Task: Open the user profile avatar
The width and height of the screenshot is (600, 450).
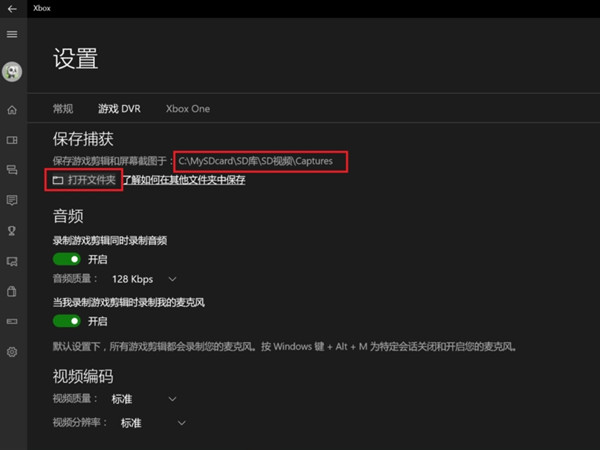Action: (12, 72)
